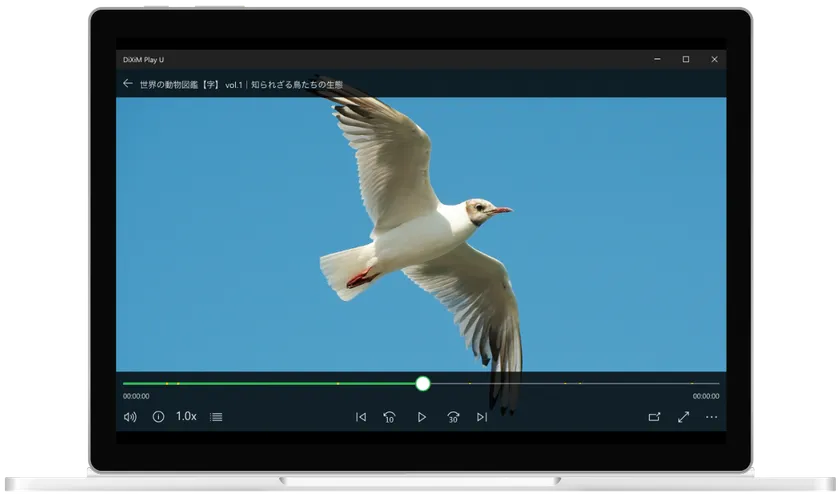
Task: Open the chapter list icon
Action: click(216, 417)
